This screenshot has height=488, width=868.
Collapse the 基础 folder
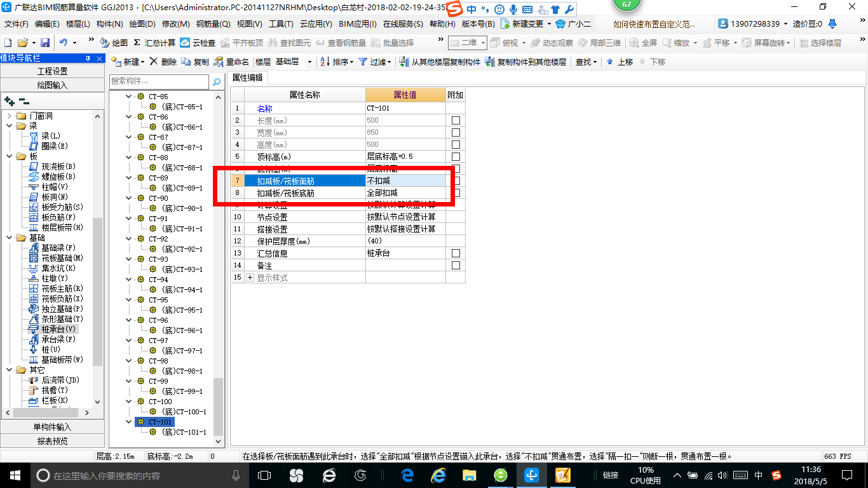(9, 238)
